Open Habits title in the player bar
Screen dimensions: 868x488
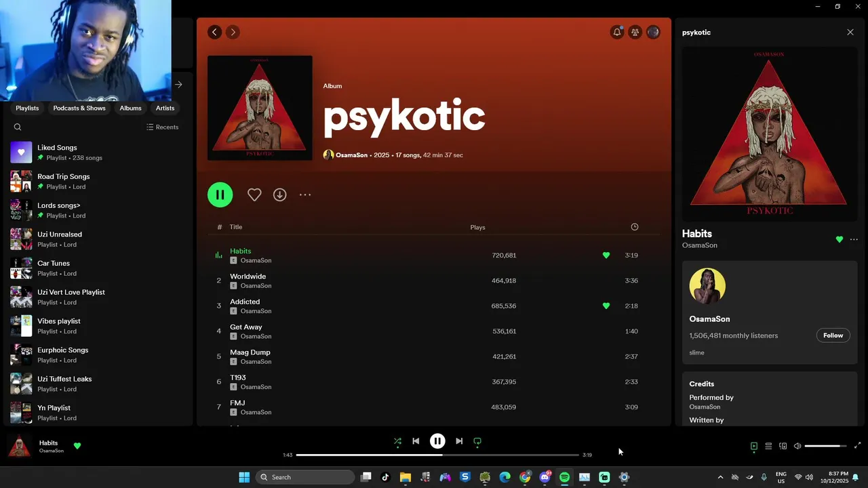coord(49,443)
